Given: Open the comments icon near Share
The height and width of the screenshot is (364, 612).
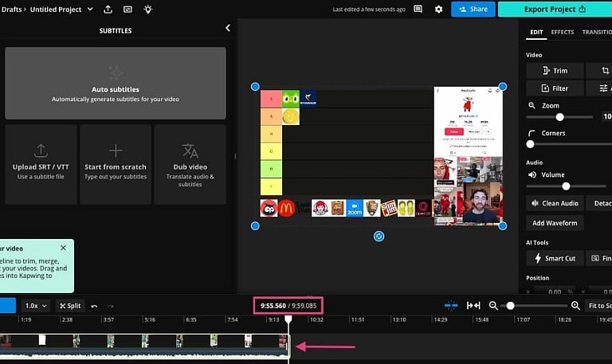Looking at the screenshot, I should click(x=418, y=9).
